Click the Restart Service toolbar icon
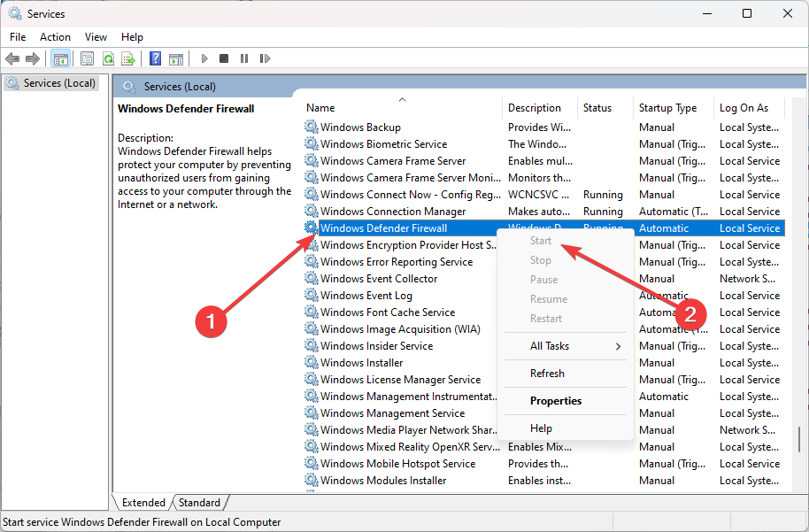 coord(265,58)
